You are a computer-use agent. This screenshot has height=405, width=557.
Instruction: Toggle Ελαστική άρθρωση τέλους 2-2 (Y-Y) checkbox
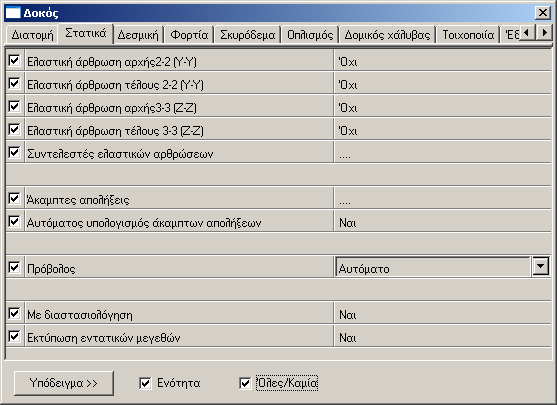point(14,83)
